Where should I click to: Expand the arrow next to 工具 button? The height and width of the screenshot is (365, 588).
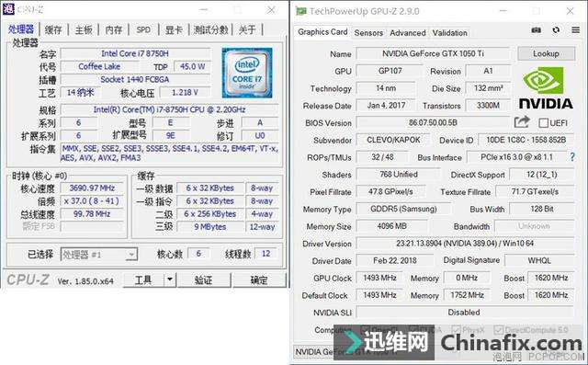(x=170, y=279)
